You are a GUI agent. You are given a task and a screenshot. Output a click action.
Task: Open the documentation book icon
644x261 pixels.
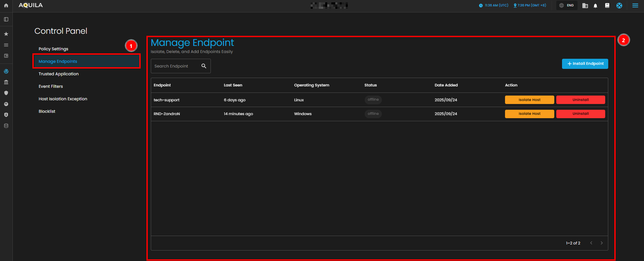[607, 5]
